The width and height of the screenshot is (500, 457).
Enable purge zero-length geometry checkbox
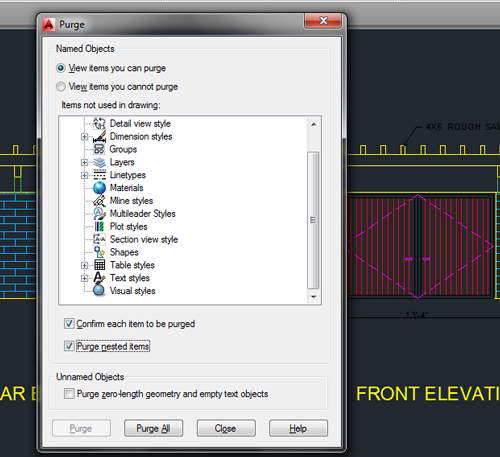click(69, 394)
